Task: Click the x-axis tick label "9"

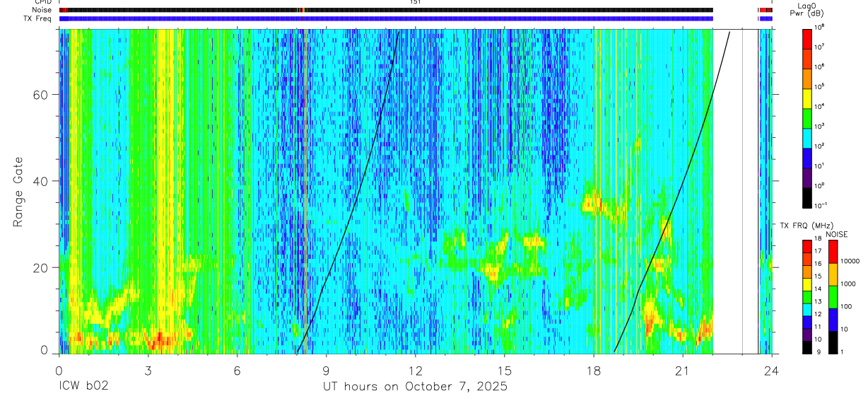Action: tap(326, 371)
